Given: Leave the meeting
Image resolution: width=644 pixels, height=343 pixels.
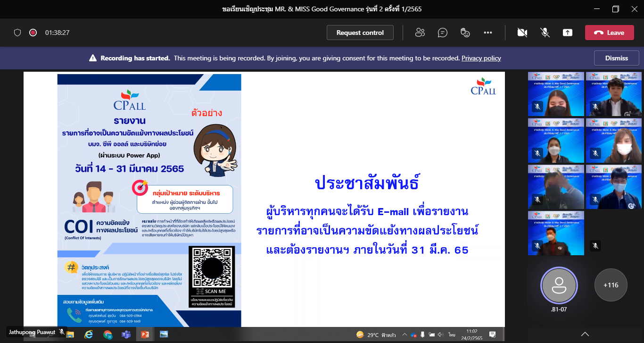Looking at the screenshot, I should point(610,33).
